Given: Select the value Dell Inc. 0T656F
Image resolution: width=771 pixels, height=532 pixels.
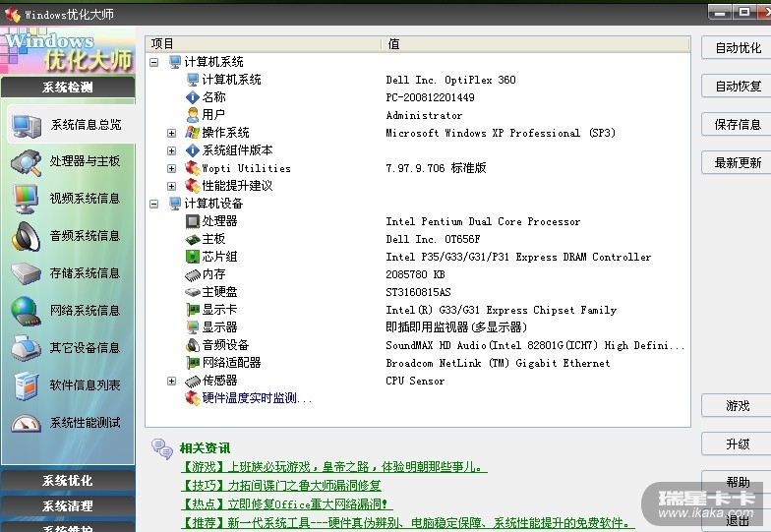Looking at the screenshot, I should (433, 239).
